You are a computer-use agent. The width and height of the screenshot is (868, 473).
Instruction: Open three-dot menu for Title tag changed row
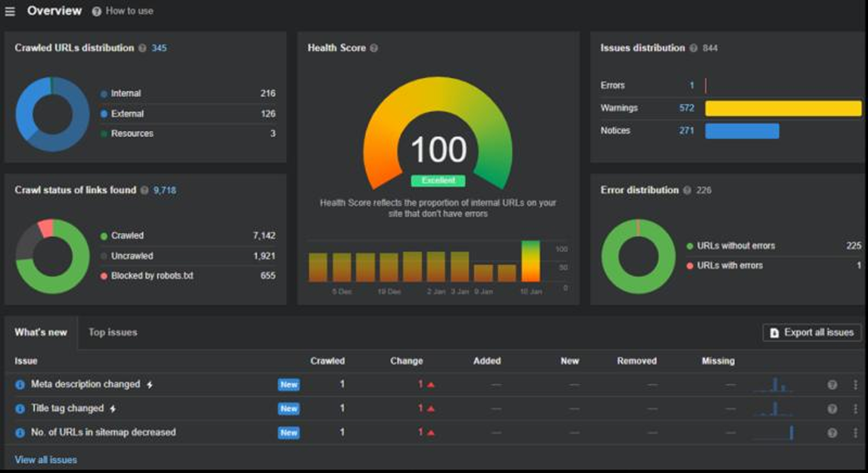point(855,409)
